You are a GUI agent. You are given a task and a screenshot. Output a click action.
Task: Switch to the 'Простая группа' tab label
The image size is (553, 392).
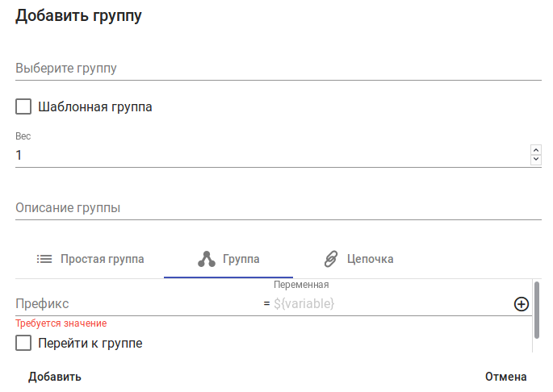coord(103,259)
